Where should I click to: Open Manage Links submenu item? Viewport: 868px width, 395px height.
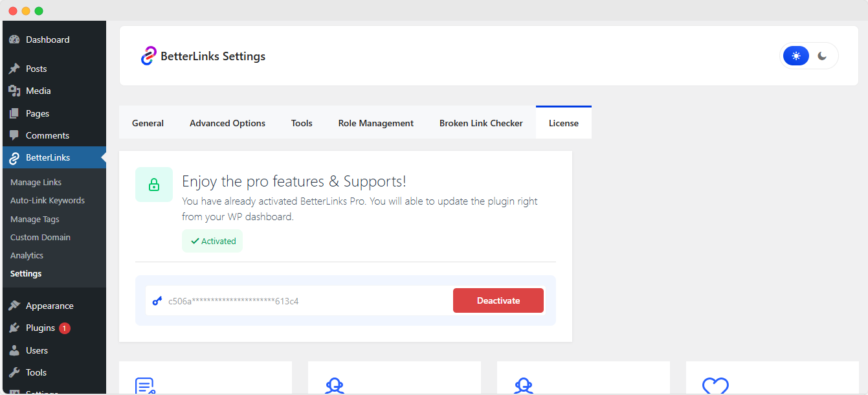pyautogui.click(x=36, y=183)
